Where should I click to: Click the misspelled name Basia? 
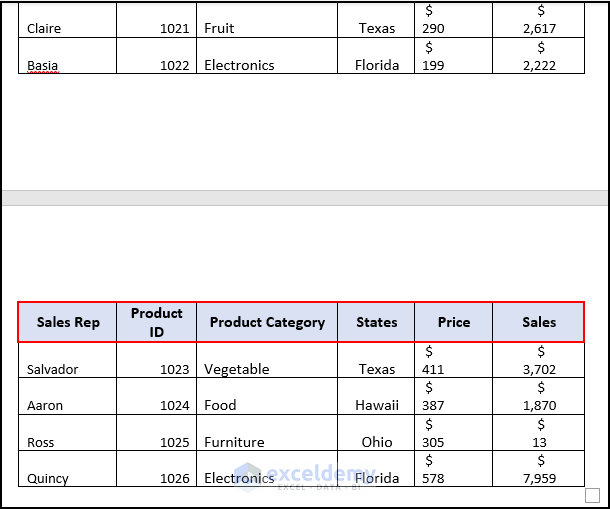click(43, 65)
